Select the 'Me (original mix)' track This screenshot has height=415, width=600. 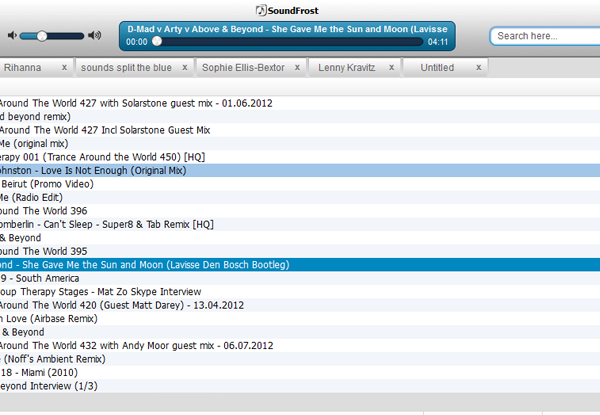300,143
